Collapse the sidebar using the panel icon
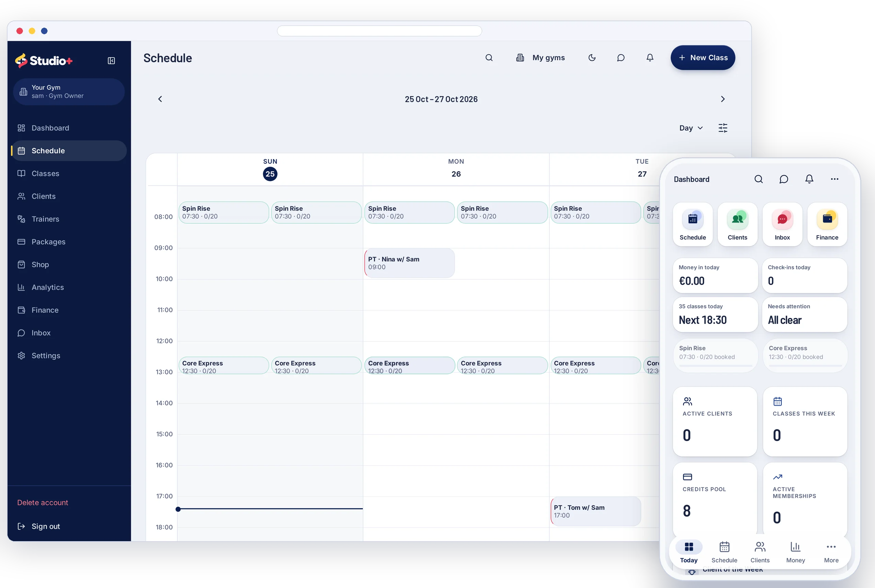Screen dimensions: 875x588 [x=111, y=61]
